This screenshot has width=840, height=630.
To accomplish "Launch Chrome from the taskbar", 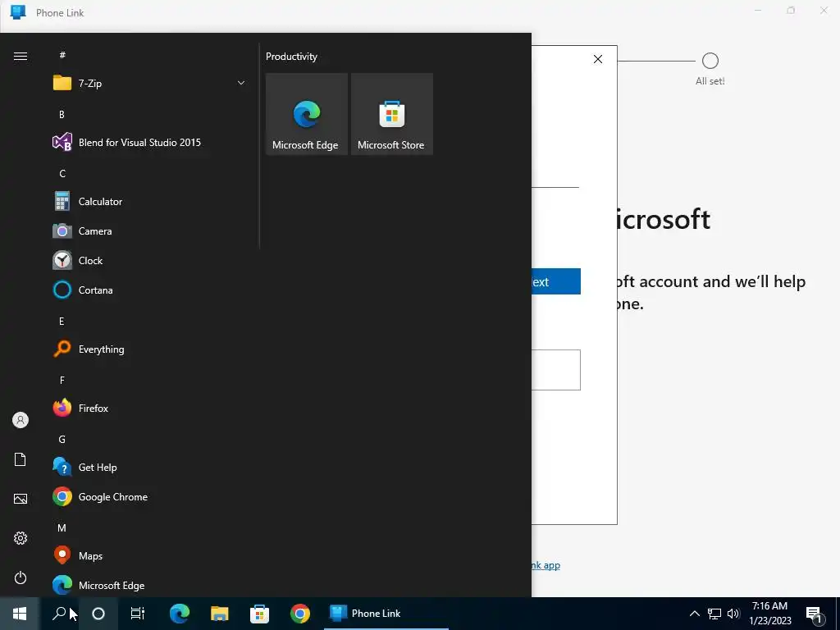I will point(300,614).
